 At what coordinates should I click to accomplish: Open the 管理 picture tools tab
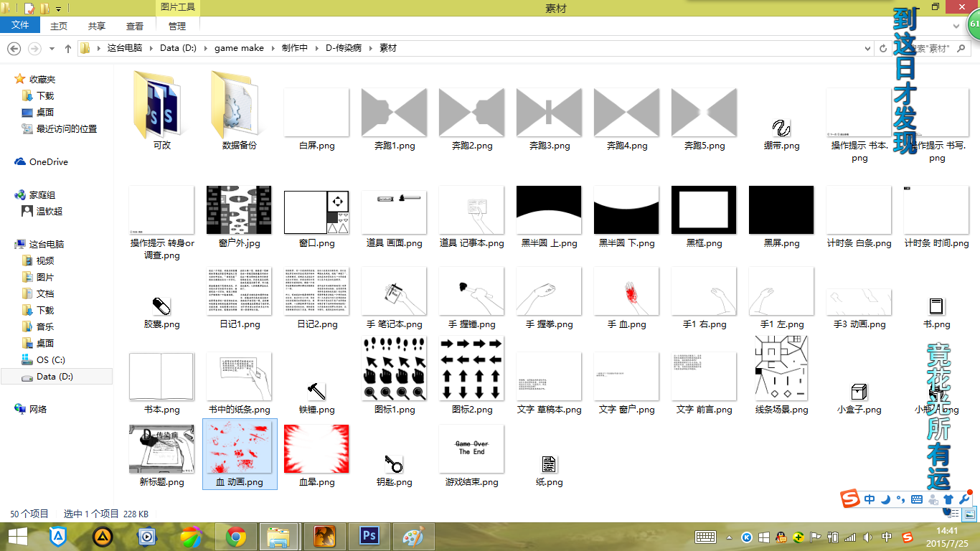point(177,26)
